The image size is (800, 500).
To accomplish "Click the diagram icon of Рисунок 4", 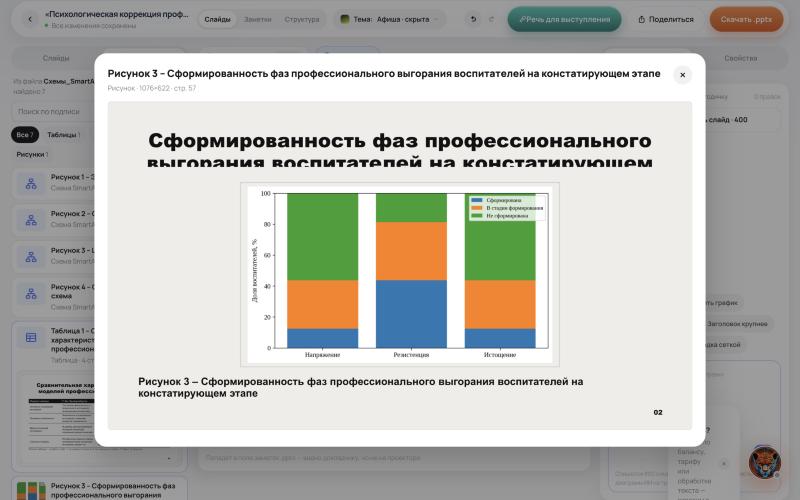I will point(31,294).
